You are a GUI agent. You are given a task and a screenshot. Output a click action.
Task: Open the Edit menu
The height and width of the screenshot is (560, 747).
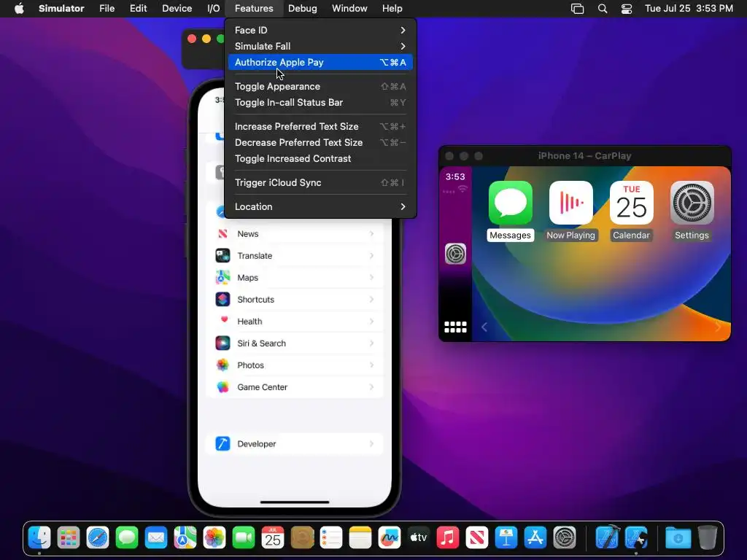(x=138, y=9)
